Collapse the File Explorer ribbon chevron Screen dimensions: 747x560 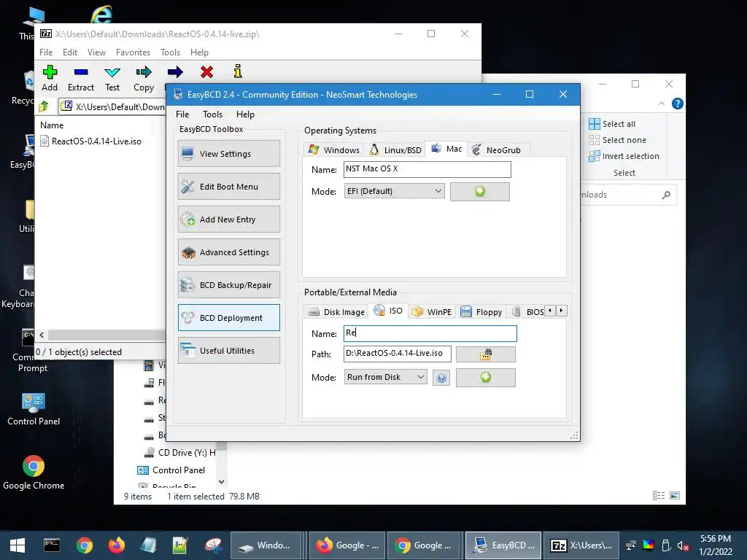tap(661, 104)
